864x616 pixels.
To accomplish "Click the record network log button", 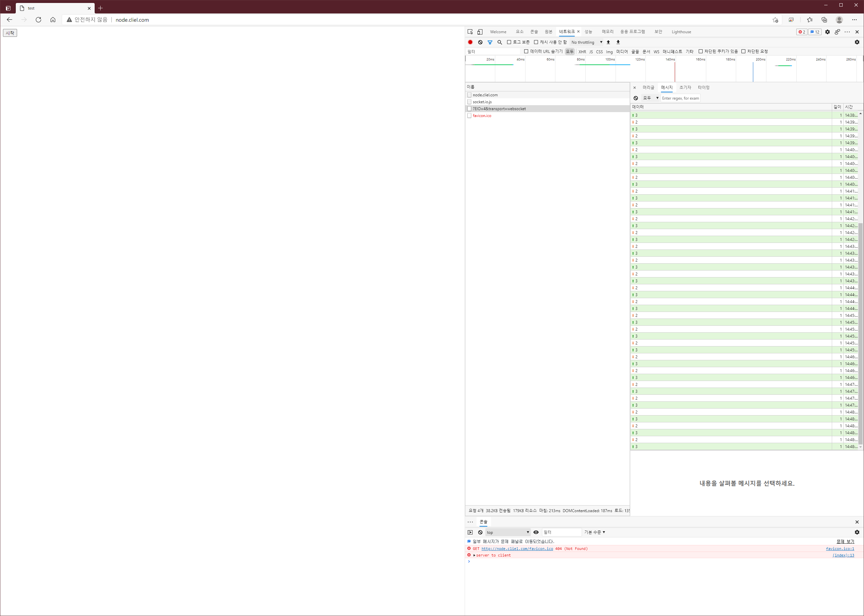I will click(x=470, y=42).
